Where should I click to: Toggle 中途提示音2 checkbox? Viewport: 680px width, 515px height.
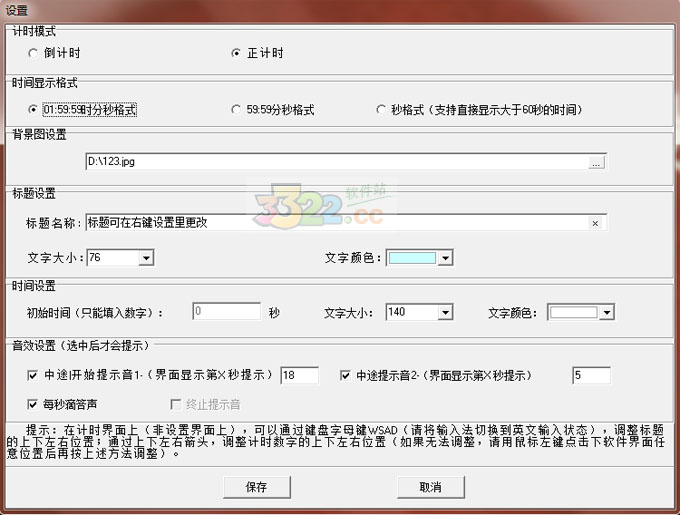(345, 375)
